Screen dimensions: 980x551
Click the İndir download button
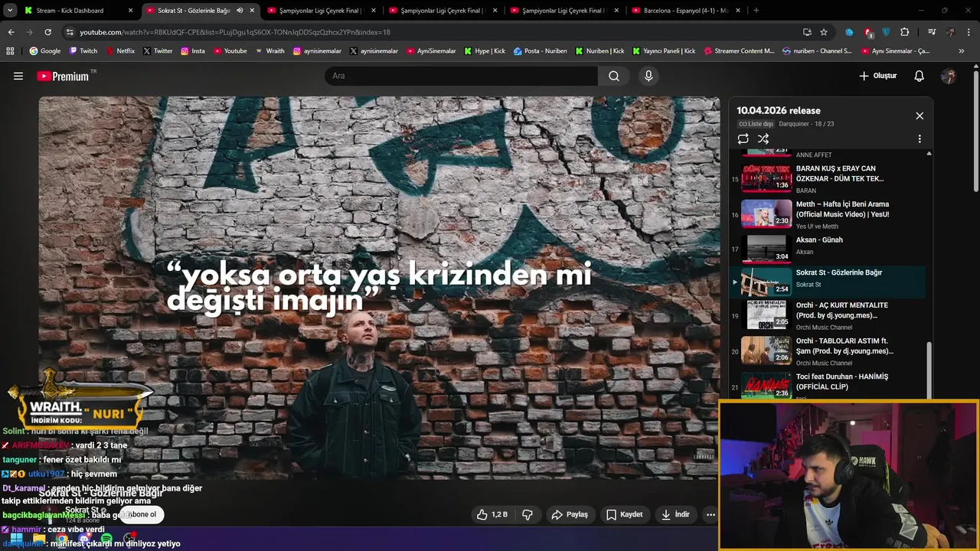676,514
